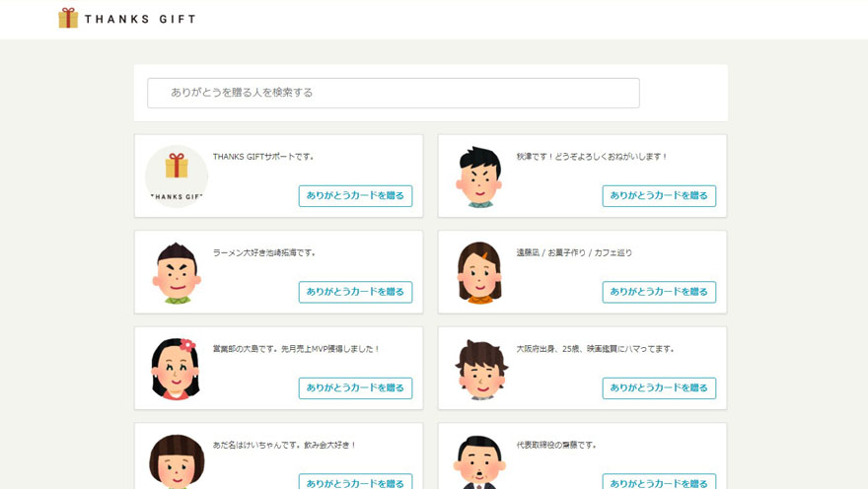Send a thank-you card to 池崎拓海
868x489 pixels.
coord(355,292)
